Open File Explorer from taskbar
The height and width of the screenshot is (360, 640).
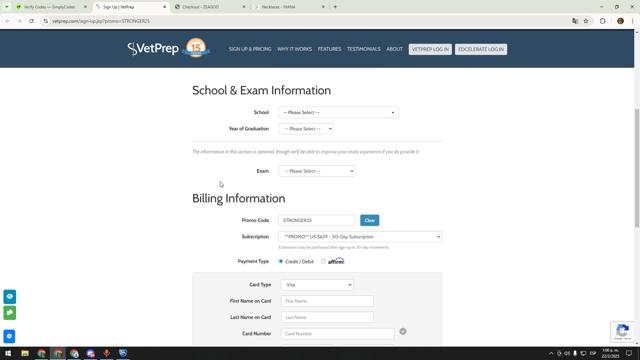tap(25, 353)
